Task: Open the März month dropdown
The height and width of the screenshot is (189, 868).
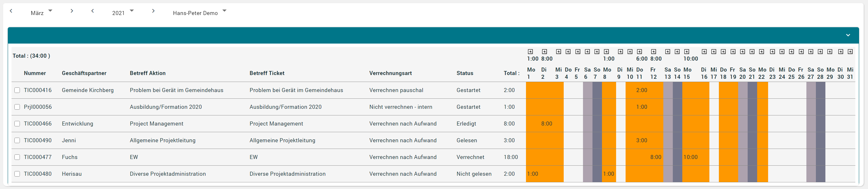Action: 42,12
